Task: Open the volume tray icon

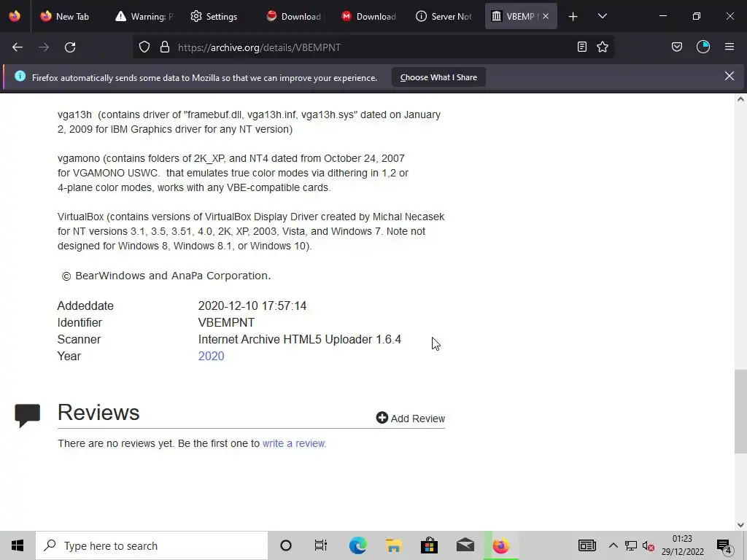Action: click(648, 545)
